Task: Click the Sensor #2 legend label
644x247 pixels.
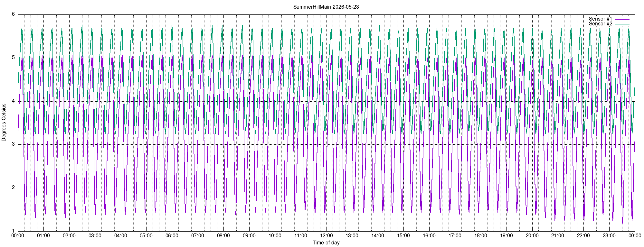Action: (x=601, y=24)
